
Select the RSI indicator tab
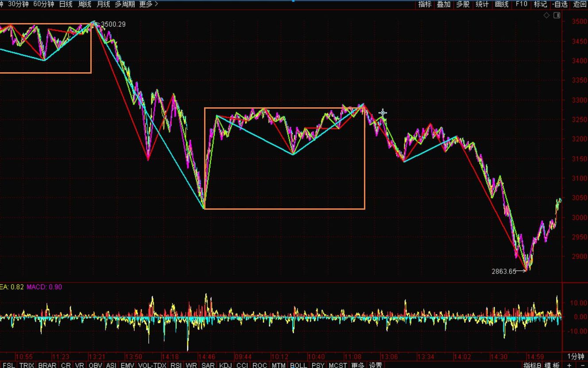click(x=176, y=365)
